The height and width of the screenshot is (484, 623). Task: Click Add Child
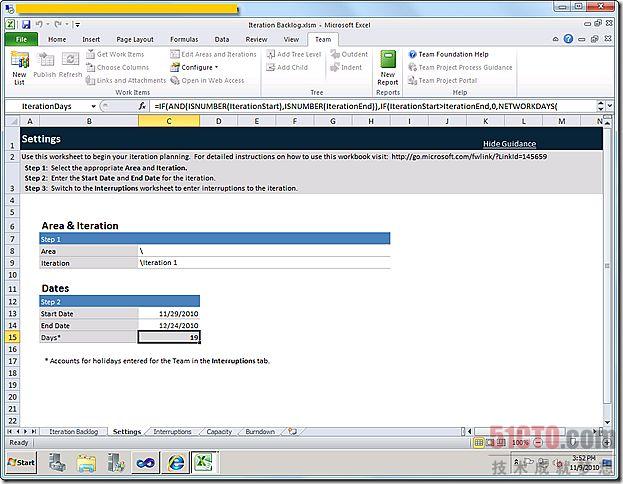(287, 67)
